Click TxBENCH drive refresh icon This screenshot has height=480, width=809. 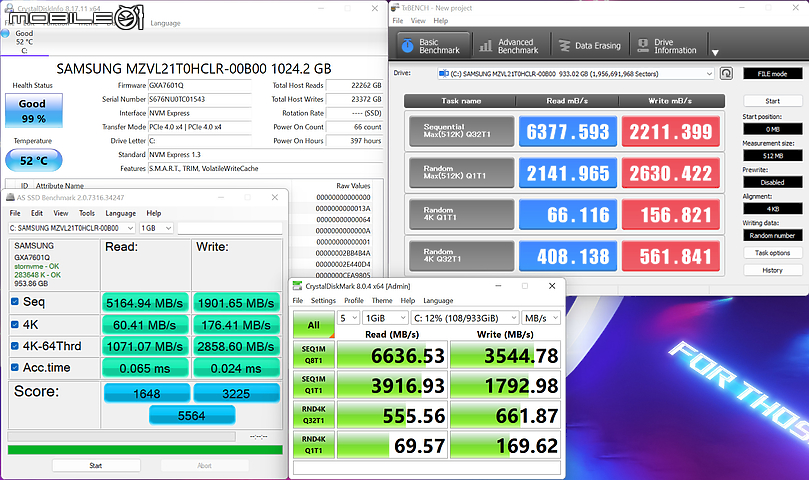(726, 73)
